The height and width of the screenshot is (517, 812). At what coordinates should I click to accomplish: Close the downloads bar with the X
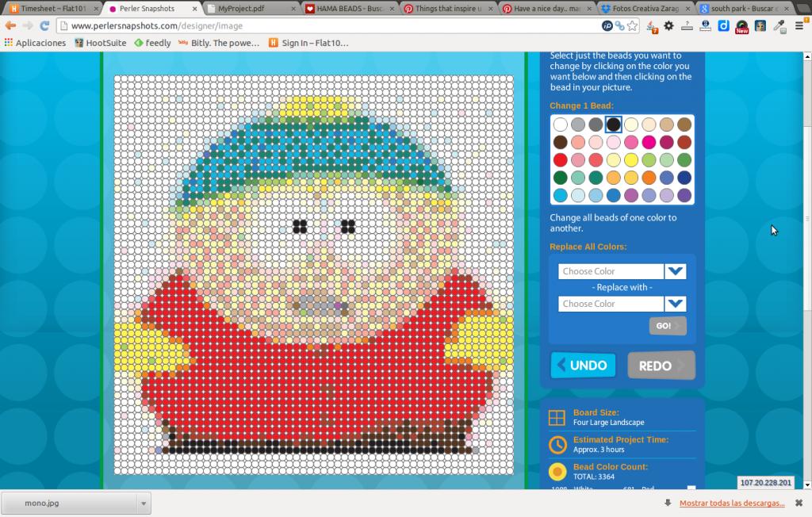point(799,503)
